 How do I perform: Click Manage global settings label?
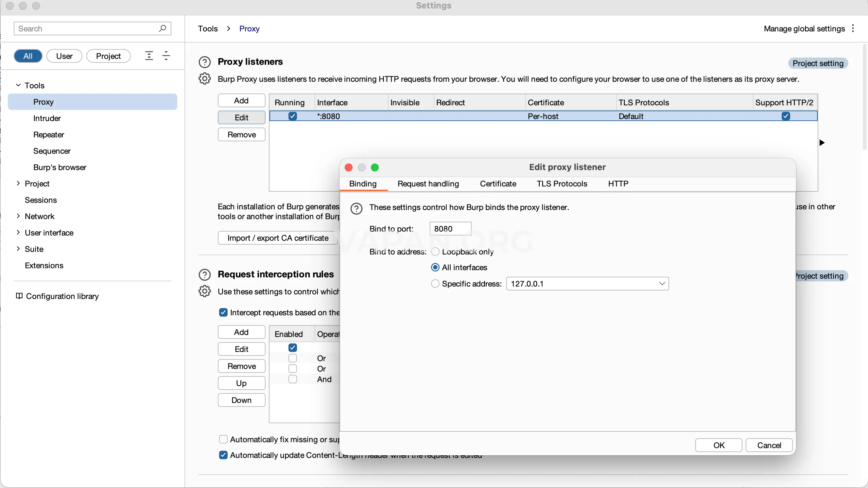(804, 29)
